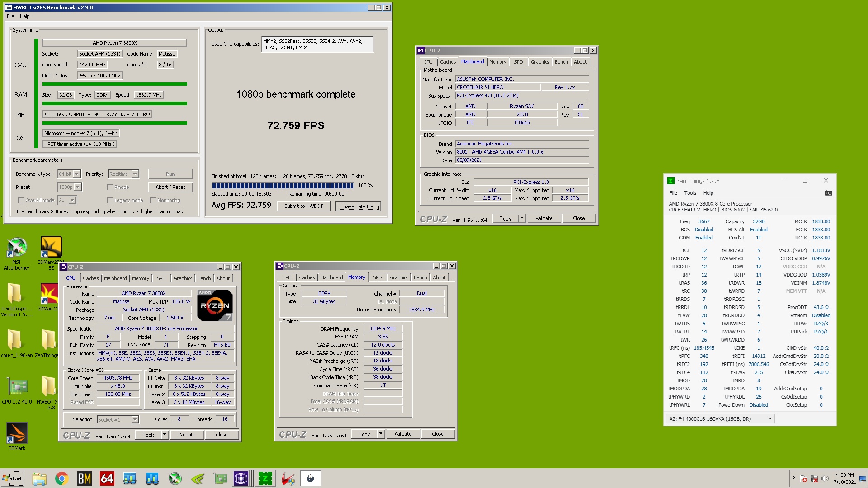Switch to About tab in CPU-Z Memory window

[x=439, y=277]
